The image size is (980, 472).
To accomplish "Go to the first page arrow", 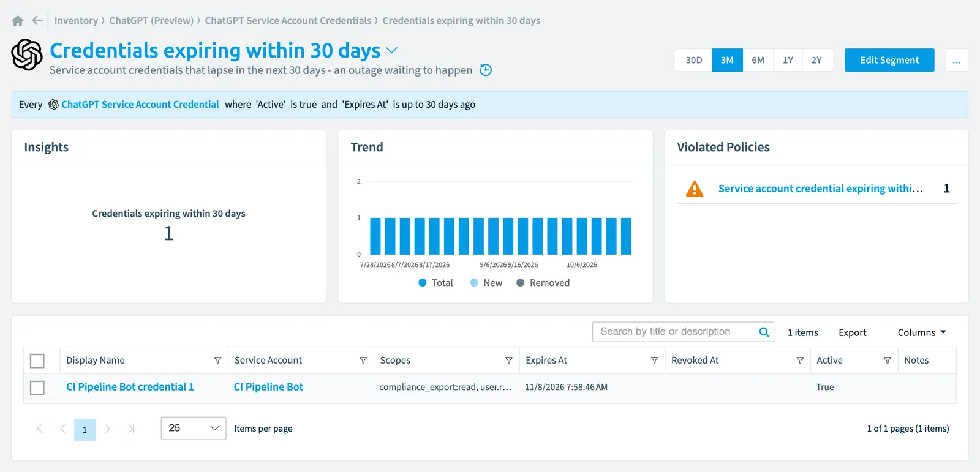I will [x=39, y=429].
